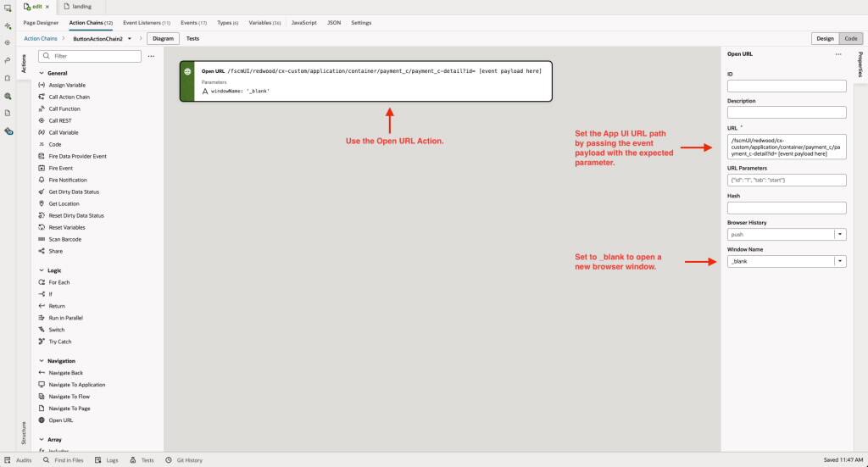Screen dimensions: 868x467
Task: Select the Share action icon
Action: pyautogui.click(x=42, y=251)
